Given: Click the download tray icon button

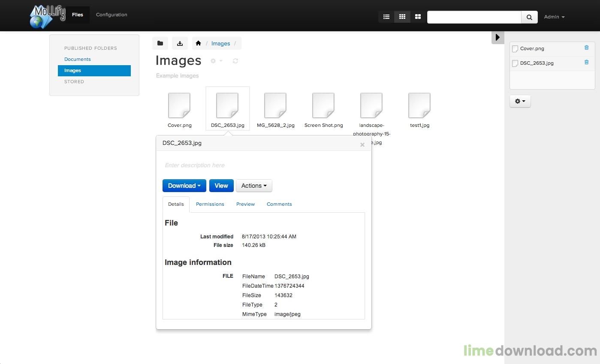Looking at the screenshot, I should pos(180,43).
